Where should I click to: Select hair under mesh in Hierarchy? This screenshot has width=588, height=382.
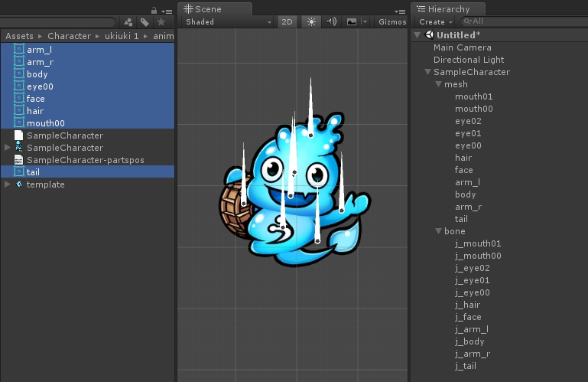(463, 158)
